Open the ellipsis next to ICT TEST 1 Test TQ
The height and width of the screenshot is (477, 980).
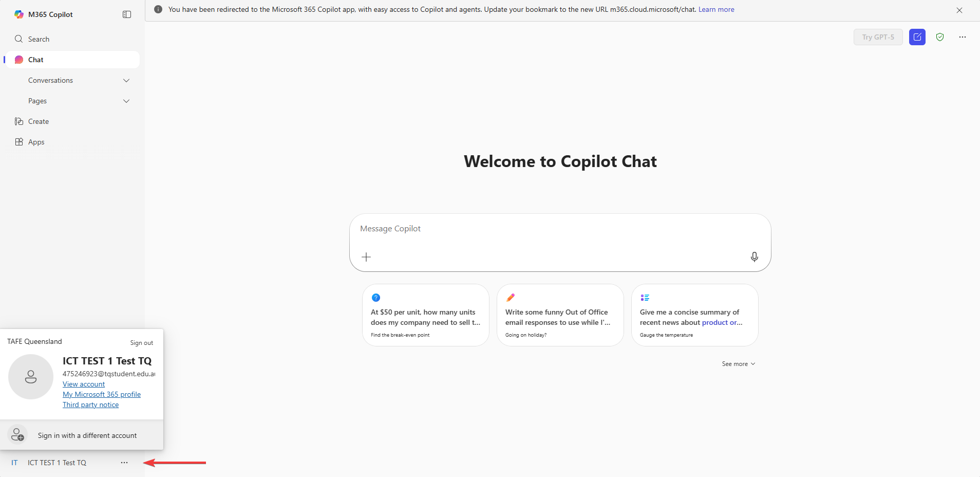[x=124, y=463]
